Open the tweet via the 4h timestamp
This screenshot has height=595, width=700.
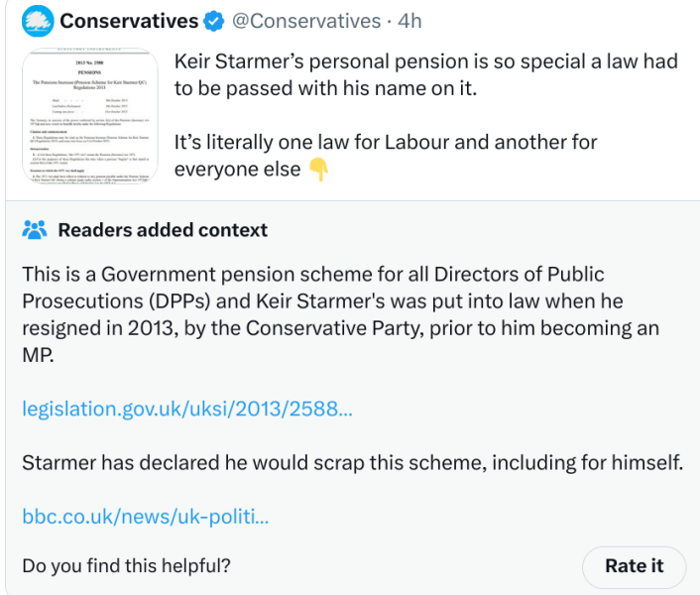tap(409, 21)
